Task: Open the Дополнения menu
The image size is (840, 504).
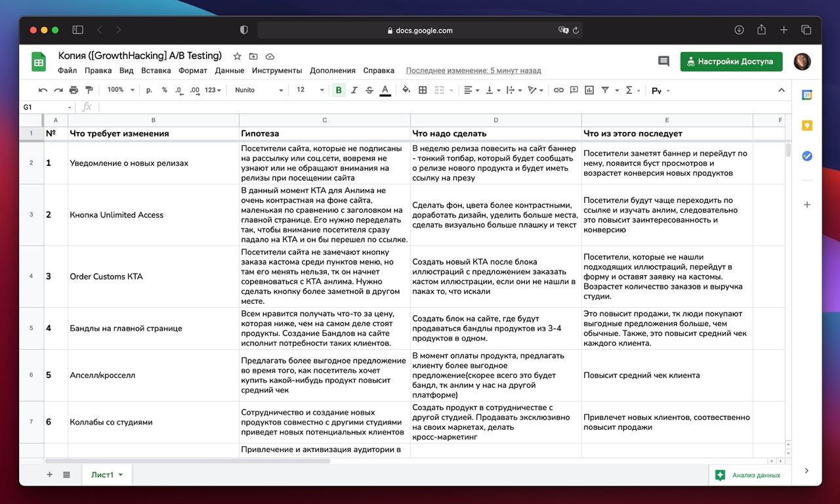Action: (x=333, y=70)
